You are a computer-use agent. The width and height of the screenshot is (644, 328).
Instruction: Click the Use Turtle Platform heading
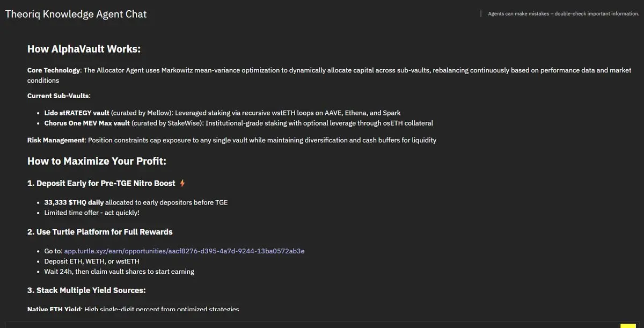(100, 232)
